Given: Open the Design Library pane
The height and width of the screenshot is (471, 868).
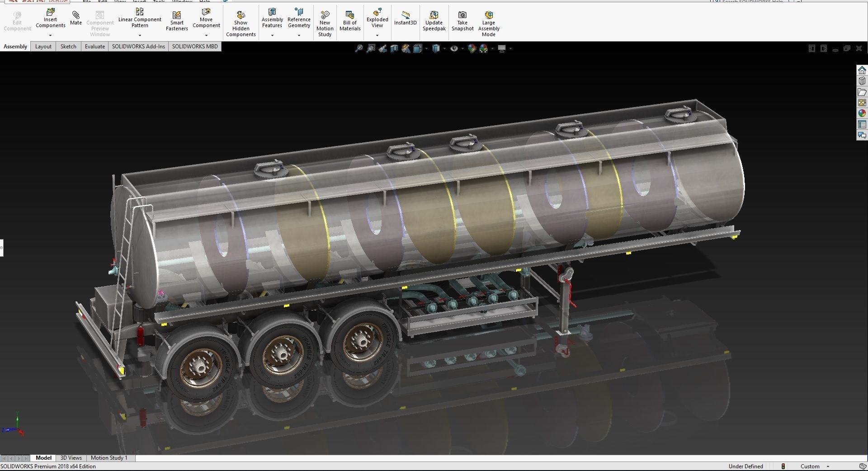Looking at the screenshot, I should 862,81.
